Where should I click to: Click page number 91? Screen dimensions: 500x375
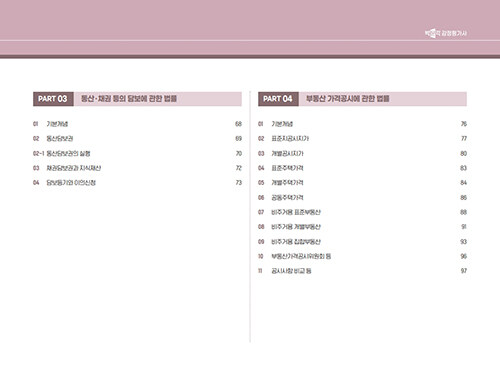point(464,227)
